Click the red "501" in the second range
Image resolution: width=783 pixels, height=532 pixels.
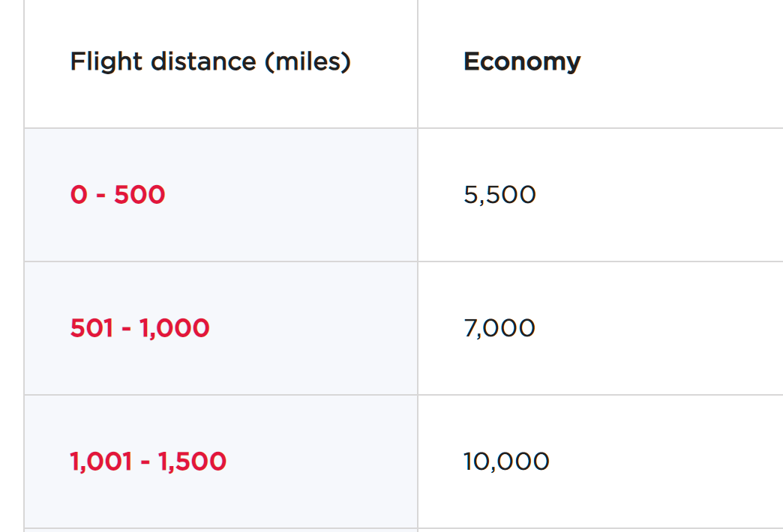(x=91, y=328)
